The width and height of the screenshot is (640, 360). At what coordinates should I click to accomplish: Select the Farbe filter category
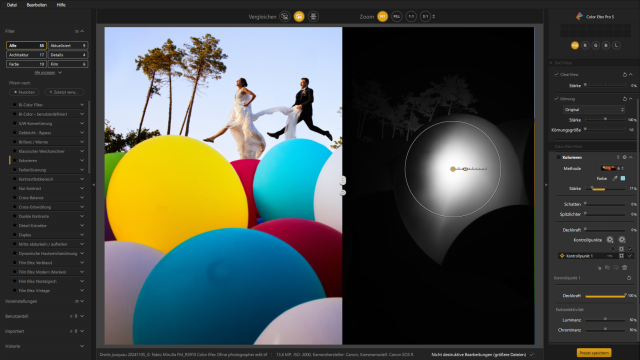click(x=26, y=64)
